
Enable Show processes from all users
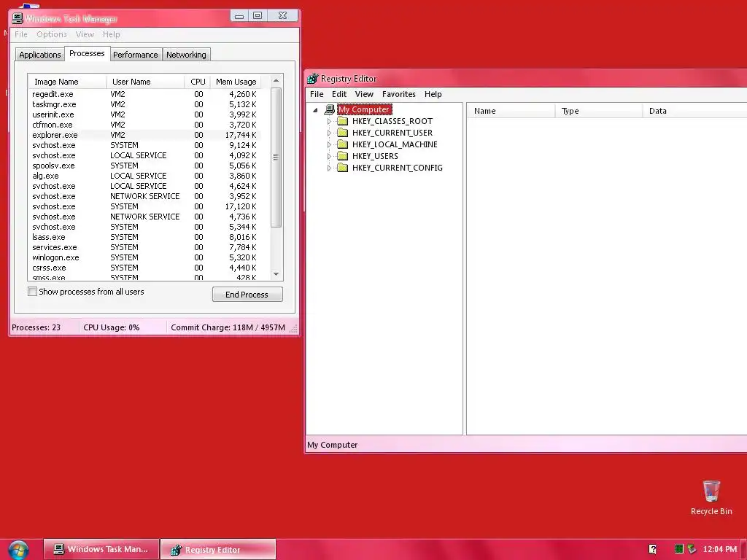point(32,292)
